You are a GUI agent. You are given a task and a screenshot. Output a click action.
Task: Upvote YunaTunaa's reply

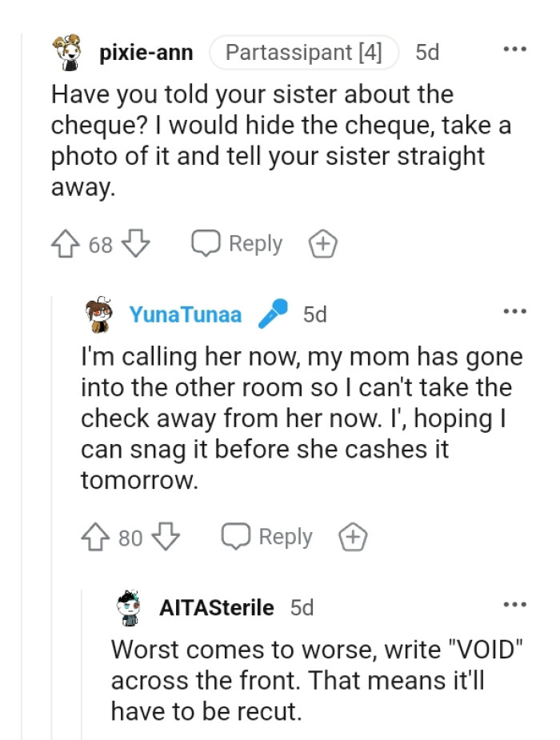[x=96, y=537]
